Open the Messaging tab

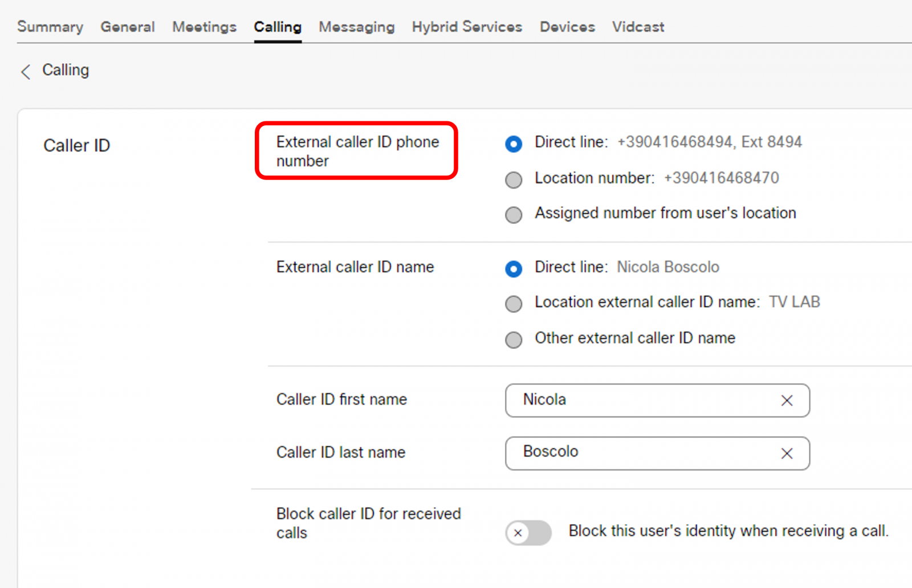[356, 27]
